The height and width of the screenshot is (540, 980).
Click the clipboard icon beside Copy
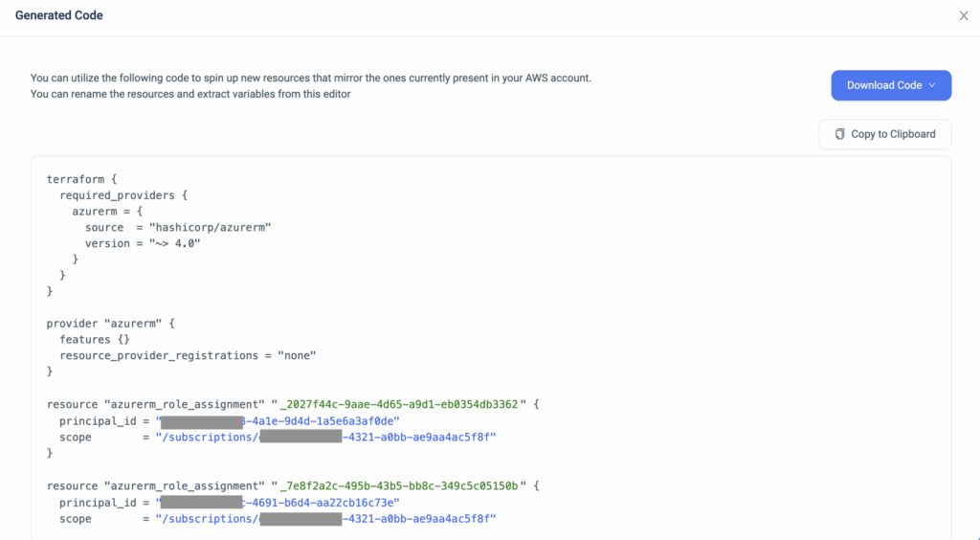click(840, 134)
